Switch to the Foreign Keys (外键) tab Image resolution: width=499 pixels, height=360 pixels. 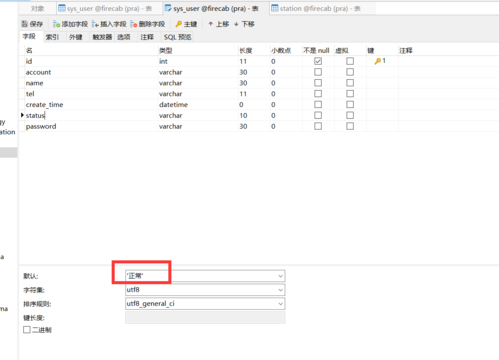(x=76, y=37)
